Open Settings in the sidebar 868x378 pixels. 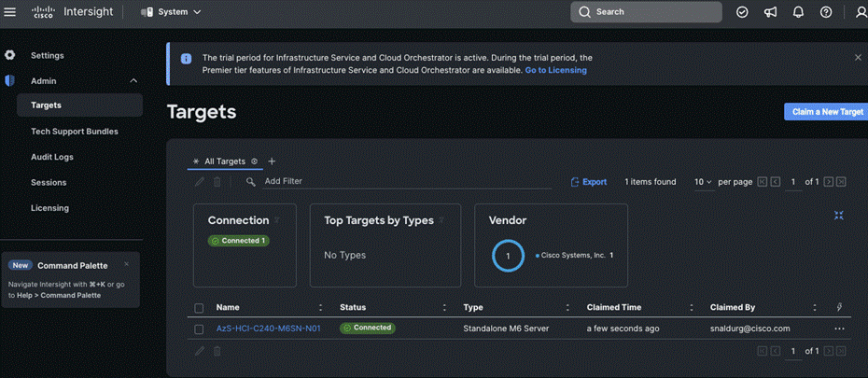tap(47, 55)
